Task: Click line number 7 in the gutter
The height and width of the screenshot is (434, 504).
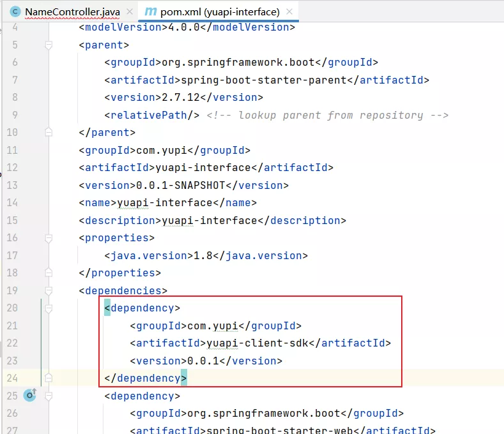Action: coord(15,80)
